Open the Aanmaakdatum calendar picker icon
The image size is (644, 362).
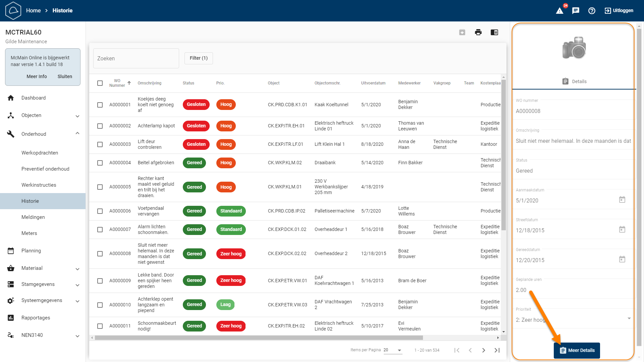point(622,200)
